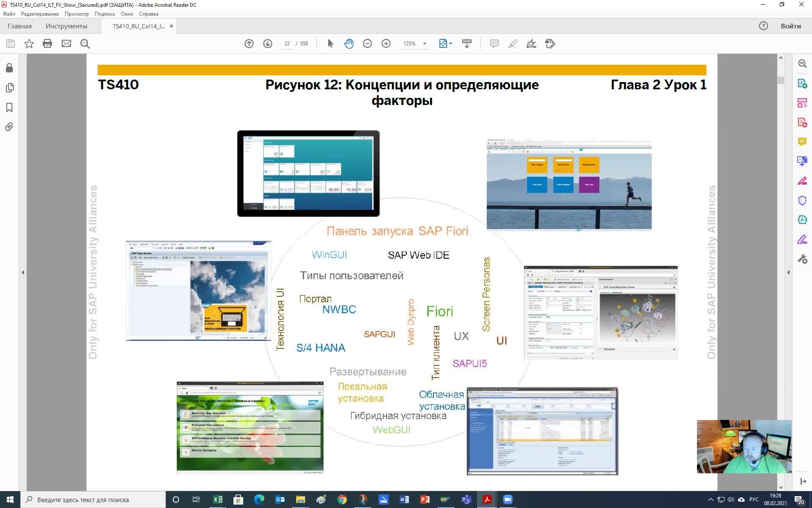
Task: Click the page number field showing 22
Action: (287, 44)
